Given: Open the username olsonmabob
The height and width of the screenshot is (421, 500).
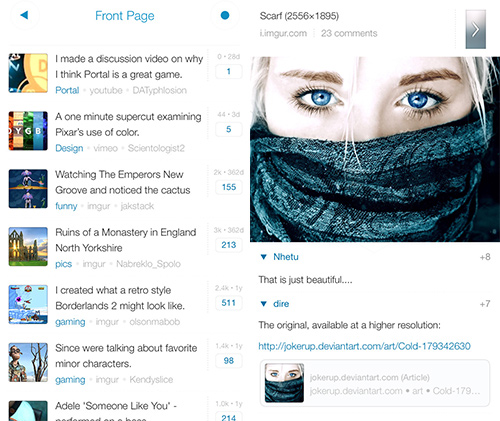Looking at the screenshot, I should click(x=155, y=322).
